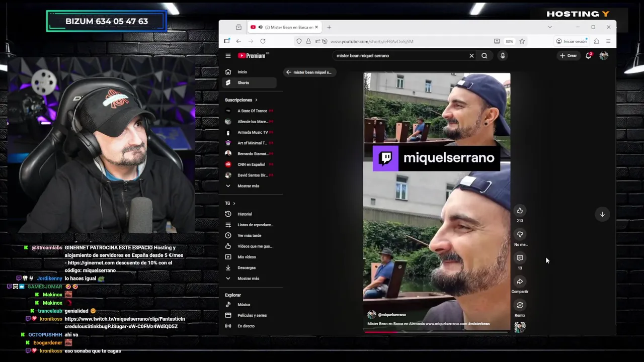Image resolution: width=644 pixels, height=362 pixels.
Task: Share the short via Compartir
Action: pos(520,282)
